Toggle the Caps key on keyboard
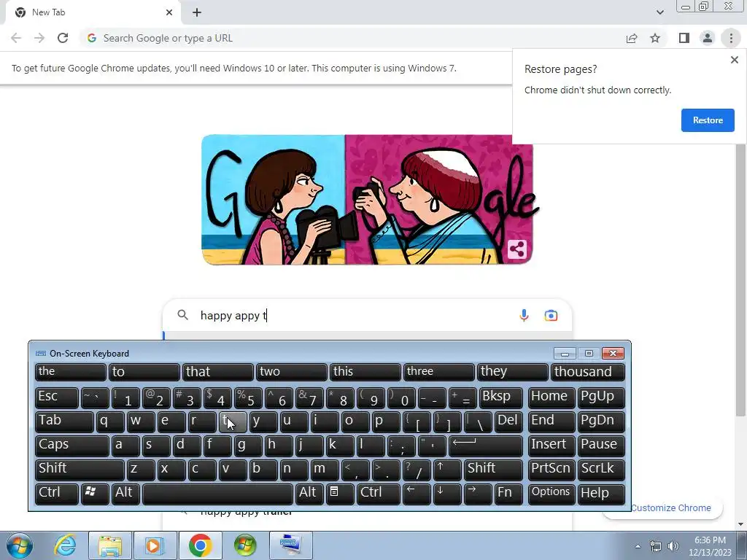The width and height of the screenshot is (747, 560). pos(72,446)
